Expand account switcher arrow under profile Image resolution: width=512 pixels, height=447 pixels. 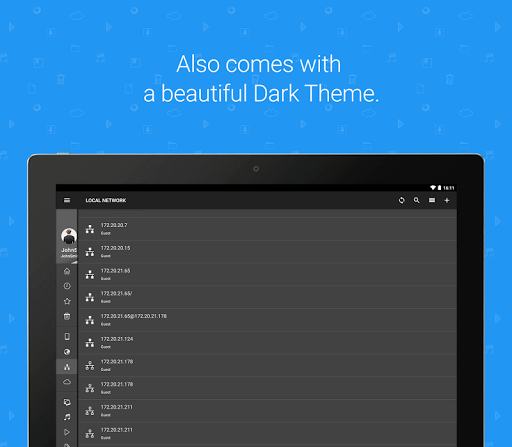(x=75, y=262)
